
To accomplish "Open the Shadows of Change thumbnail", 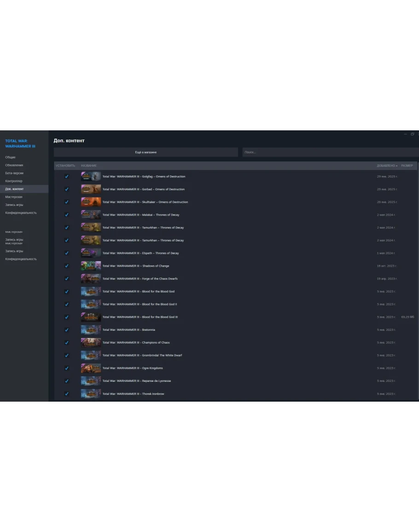I will coord(91,266).
